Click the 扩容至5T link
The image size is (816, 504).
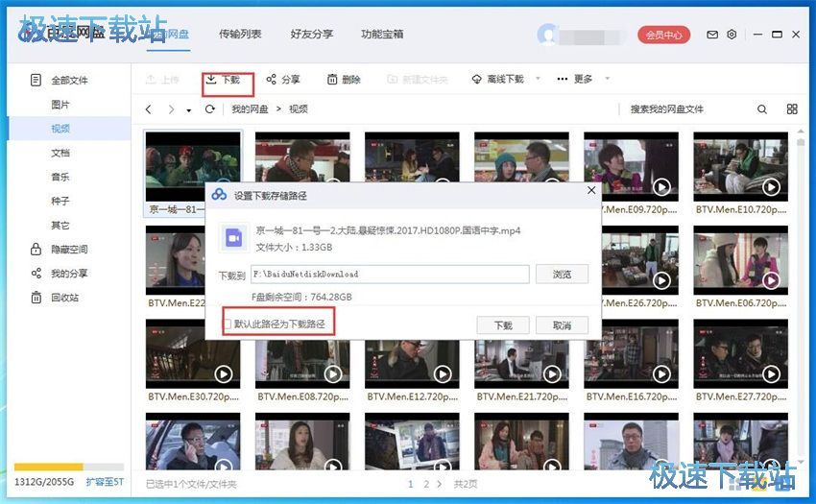105,482
